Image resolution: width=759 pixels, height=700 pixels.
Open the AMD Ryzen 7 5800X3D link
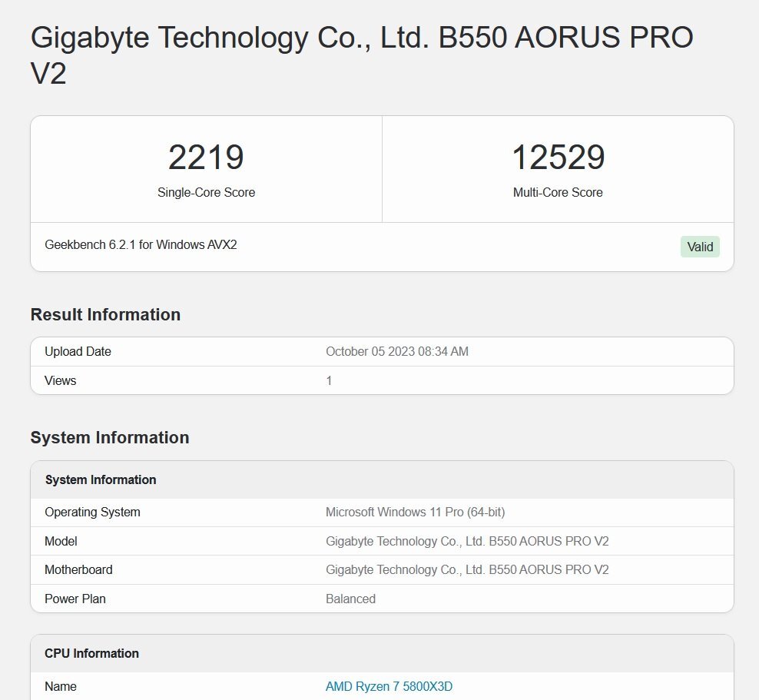(x=389, y=686)
